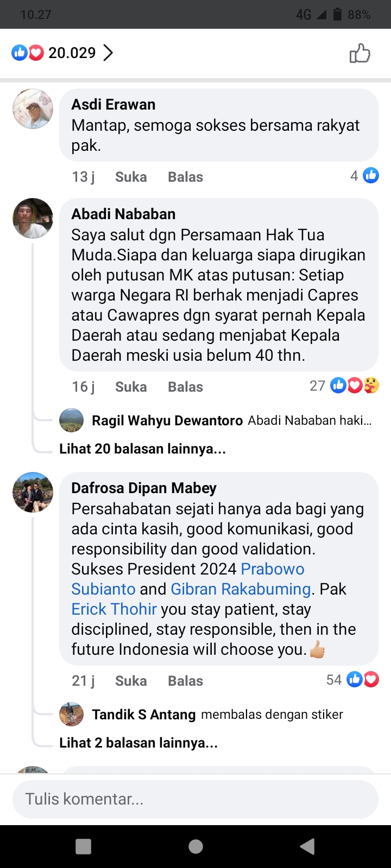
Task: Focus the Tulis komentar input field
Action: [195, 799]
